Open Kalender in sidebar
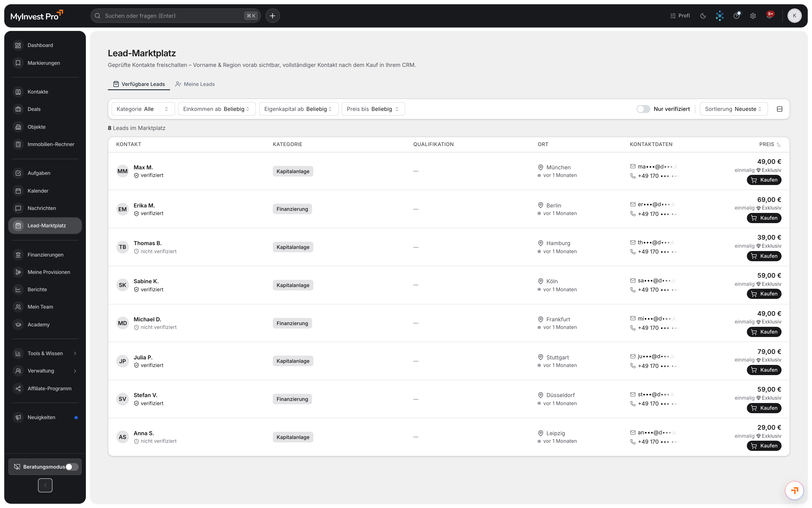Image resolution: width=812 pixels, height=508 pixels. [45, 190]
